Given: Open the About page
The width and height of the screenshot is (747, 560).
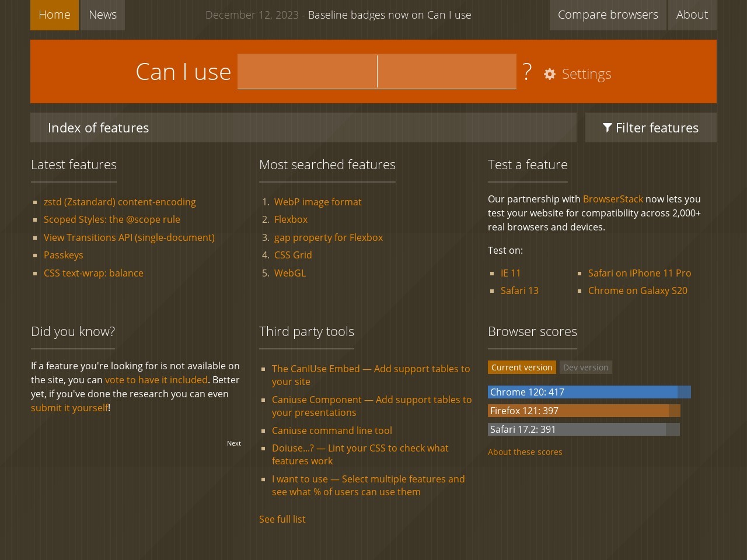Looking at the screenshot, I should 692,15.
